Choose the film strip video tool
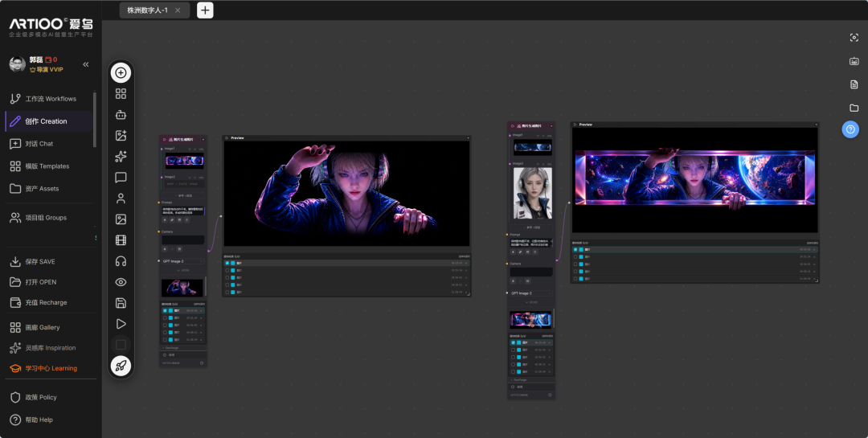The width and height of the screenshot is (868, 438). click(121, 240)
